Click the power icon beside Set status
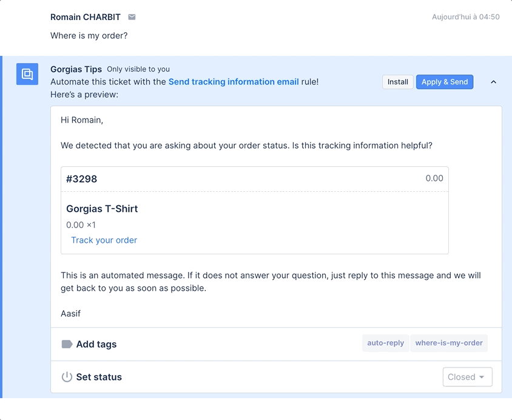 coord(67,377)
